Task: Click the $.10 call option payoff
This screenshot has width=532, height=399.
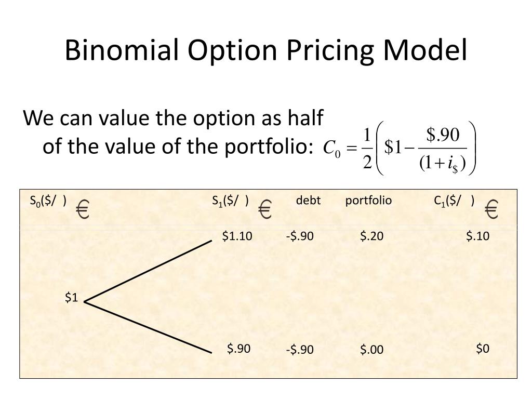Action: [478, 236]
